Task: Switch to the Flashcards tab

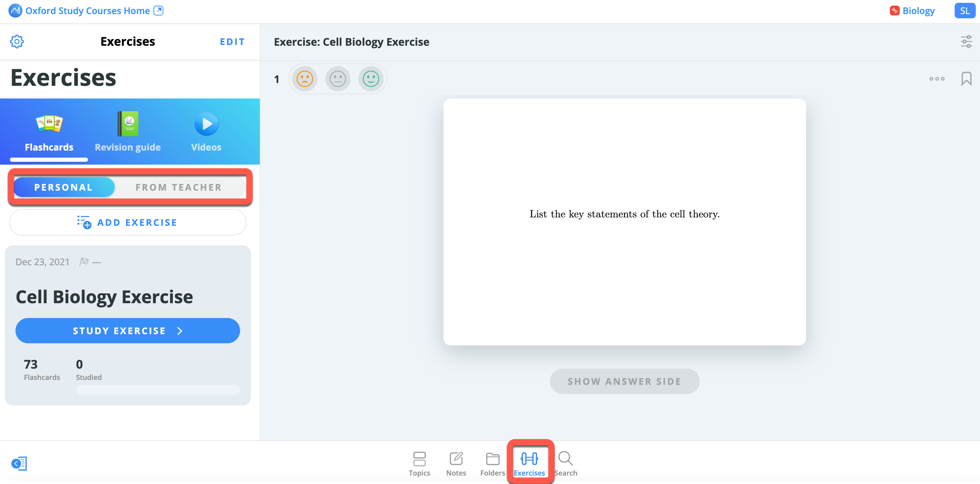Action: pos(49,132)
